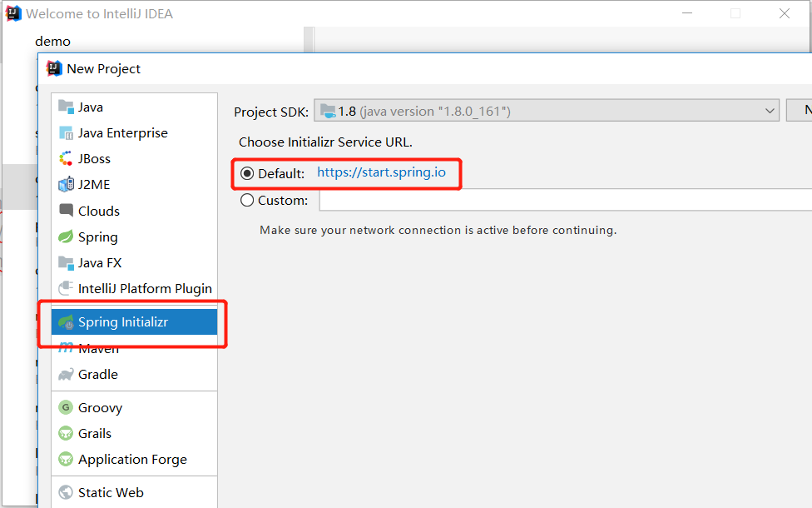This screenshot has width=812, height=508.
Task: Choose Groovy project type
Action: click(x=134, y=407)
